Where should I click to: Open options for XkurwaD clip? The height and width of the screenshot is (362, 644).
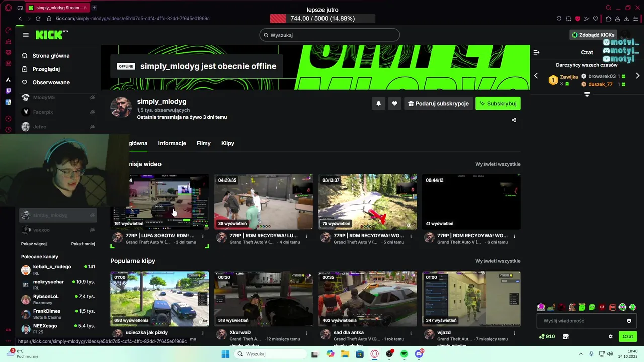307,333
